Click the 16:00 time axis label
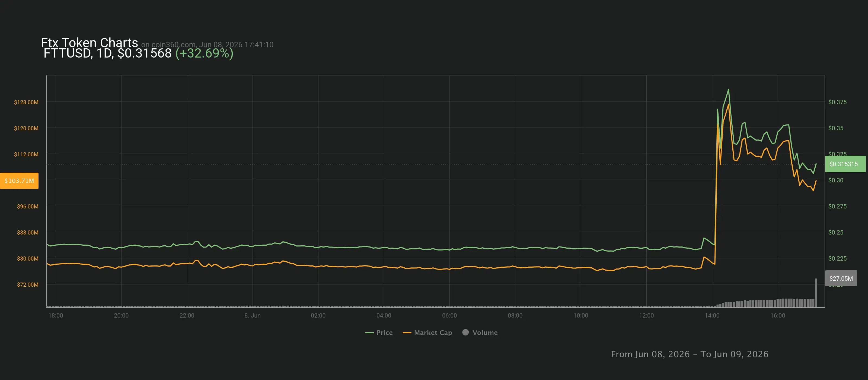 pos(778,315)
